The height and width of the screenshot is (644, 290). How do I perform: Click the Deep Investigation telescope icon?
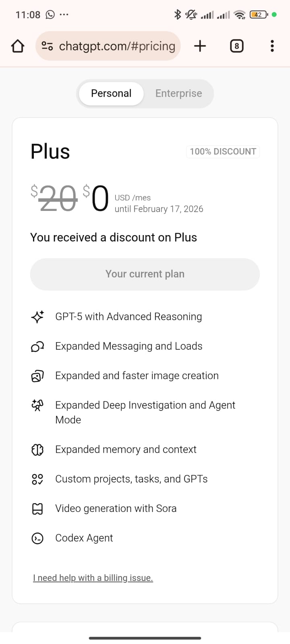point(37,405)
